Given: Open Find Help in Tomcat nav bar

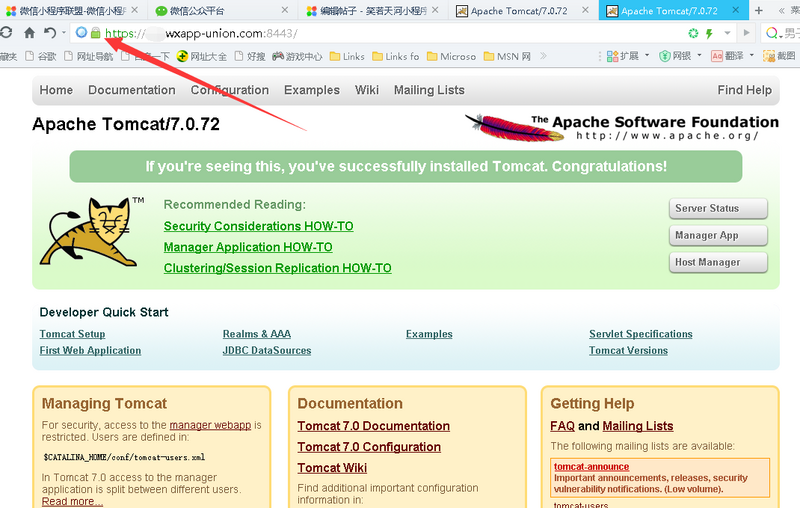Looking at the screenshot, I should click(x=744, y=90).
